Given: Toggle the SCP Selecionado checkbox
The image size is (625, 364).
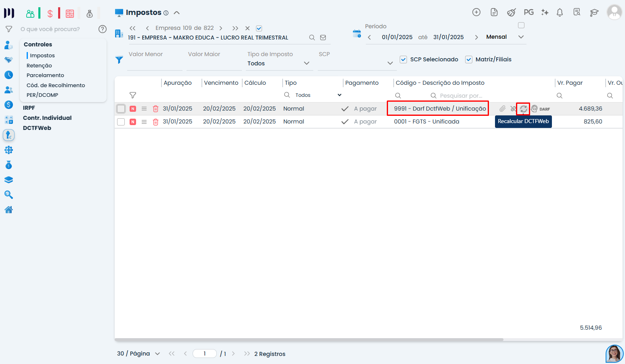Looking at the screenshot, I should click(403, 60).
